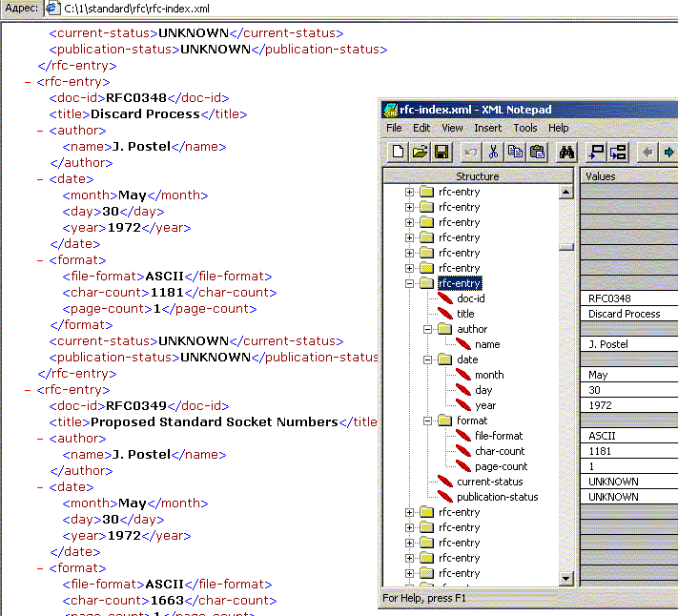Viewport: 678px width, 616px height.
Task: Click the ASCII value cell
Action: point(629,436)
